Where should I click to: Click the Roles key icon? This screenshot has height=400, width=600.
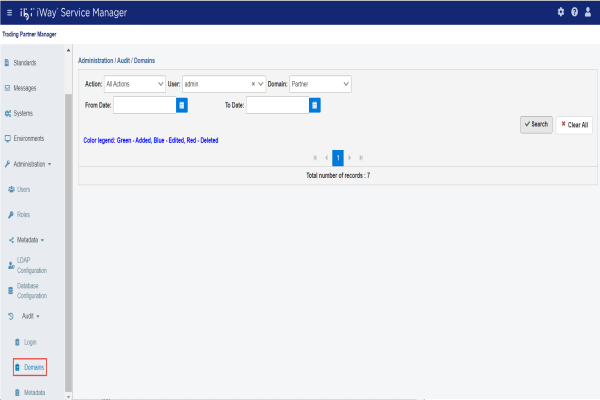(11, 215)
